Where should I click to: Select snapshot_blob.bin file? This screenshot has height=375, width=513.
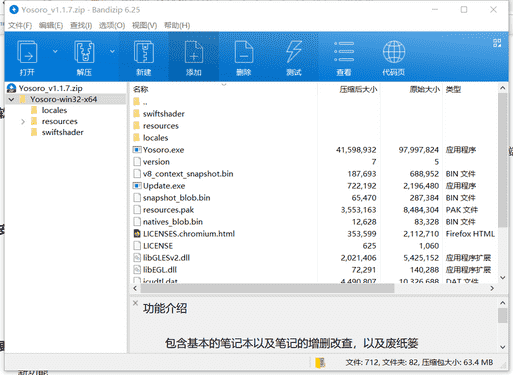(x=176, y=198)
